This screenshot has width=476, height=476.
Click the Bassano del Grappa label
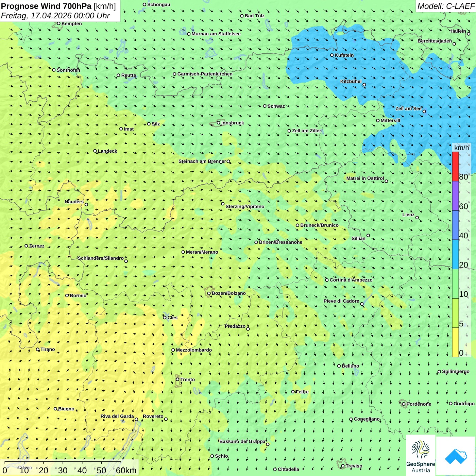point(242,441)
